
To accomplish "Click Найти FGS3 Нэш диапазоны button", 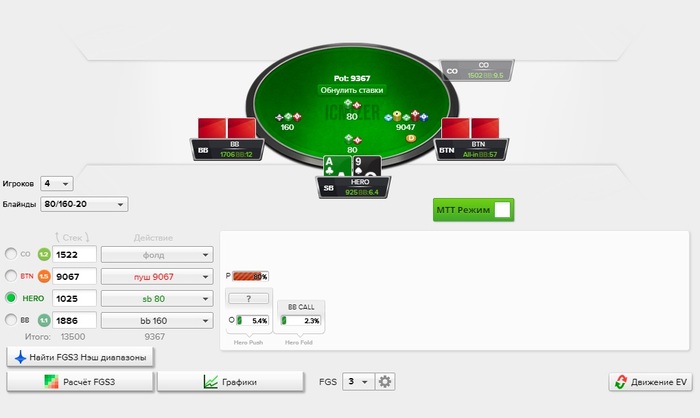I will (80, 357).
